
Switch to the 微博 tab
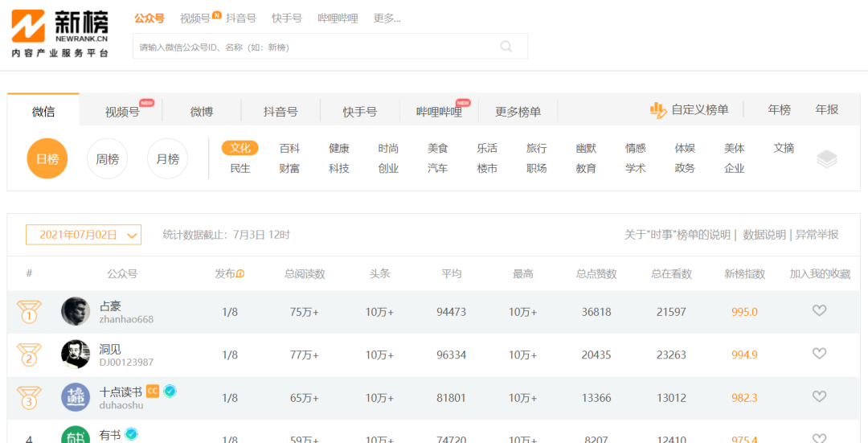click(202, 112)
